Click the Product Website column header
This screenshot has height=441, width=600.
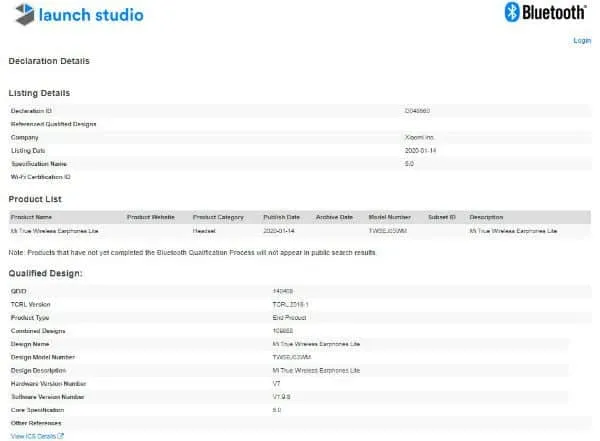151,217
